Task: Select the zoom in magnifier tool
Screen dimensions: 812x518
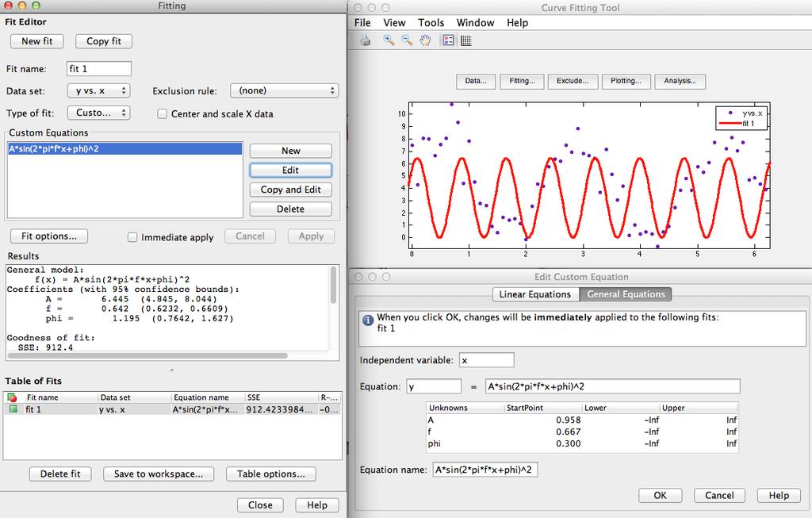Action: 389,40
